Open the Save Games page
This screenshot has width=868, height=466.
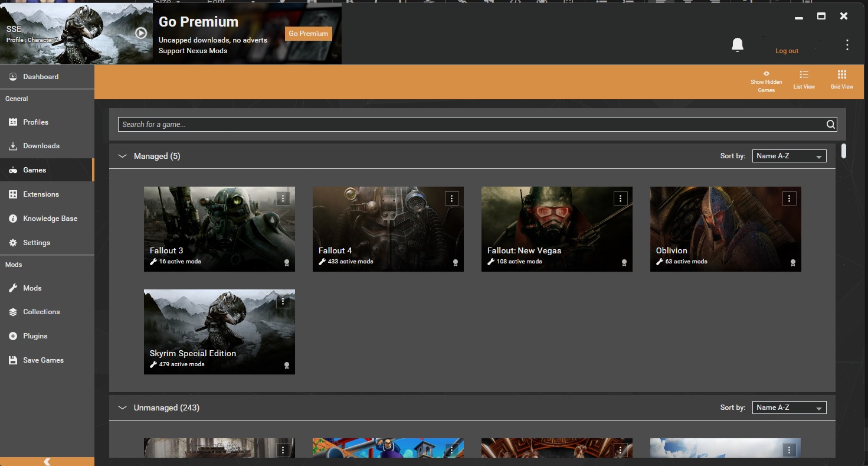point(47,360)
